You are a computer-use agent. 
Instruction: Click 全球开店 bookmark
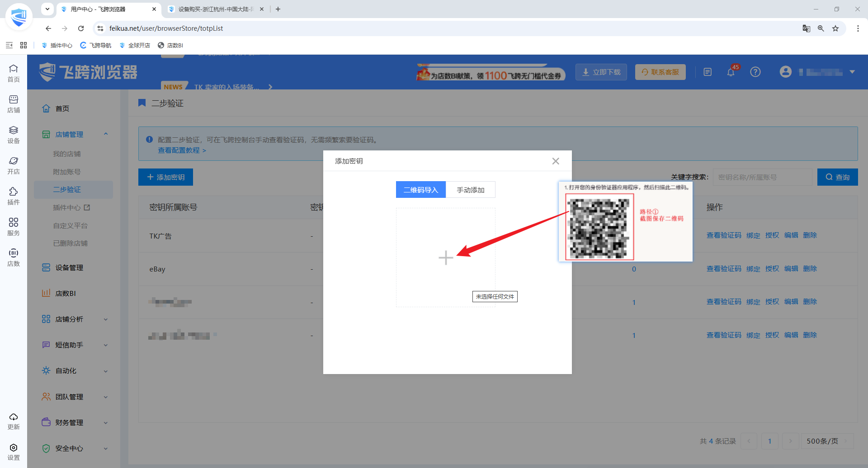pos(135,45)
